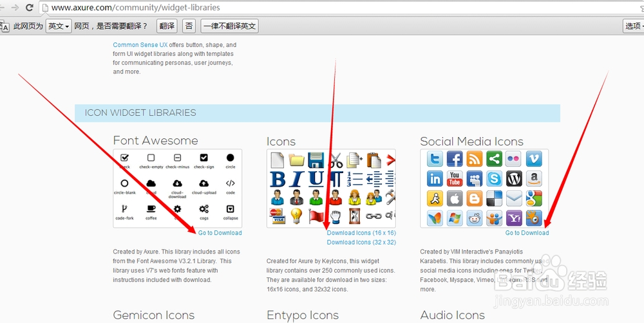Click the code brackets Font Awesome icon
The width and height of the screenshot is (644, 323).
tap(231, 183)
